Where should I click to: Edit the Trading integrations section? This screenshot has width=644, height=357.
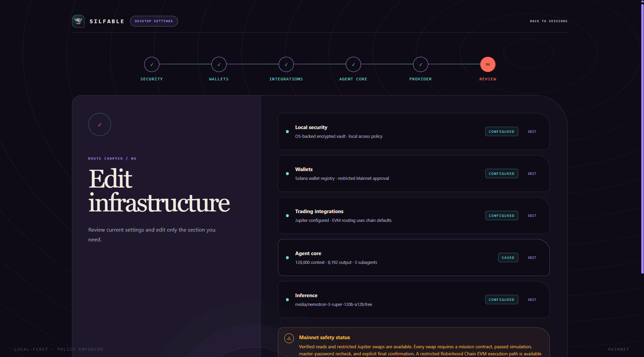click(x=532, y=216)
